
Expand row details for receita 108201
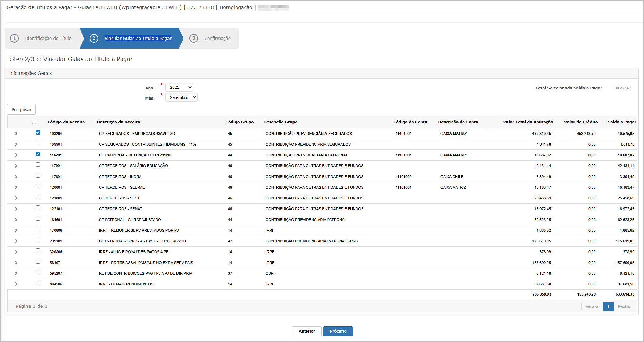click(x=16, y=134)
